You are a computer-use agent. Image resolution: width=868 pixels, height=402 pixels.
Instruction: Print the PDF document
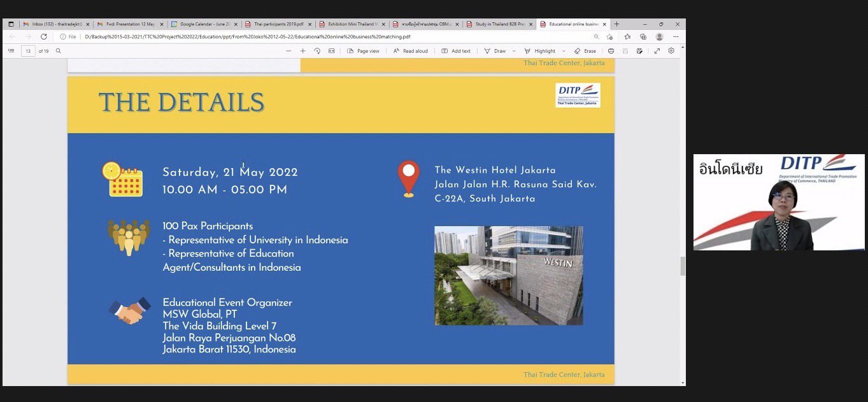point(611,51)
